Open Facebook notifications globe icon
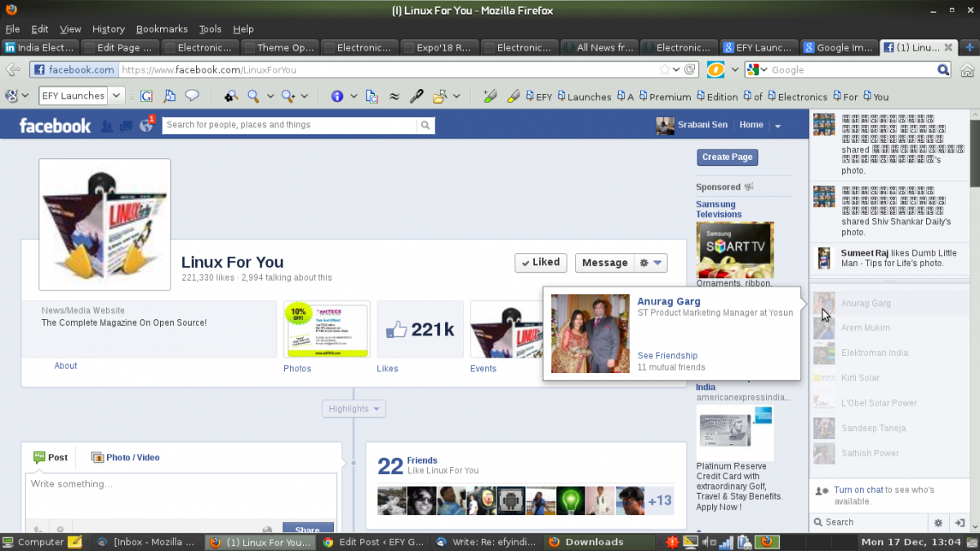 pos(145,126)
